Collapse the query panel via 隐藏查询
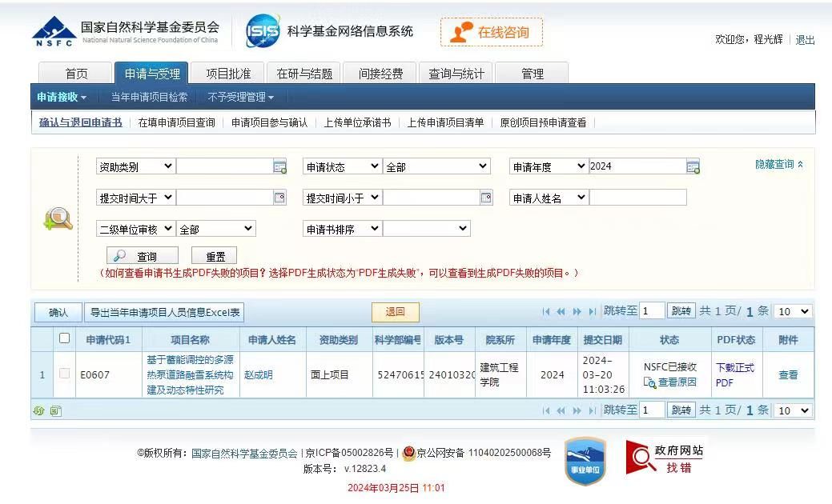This screenshot has height=504, width=832. click(x=779, y=164)
